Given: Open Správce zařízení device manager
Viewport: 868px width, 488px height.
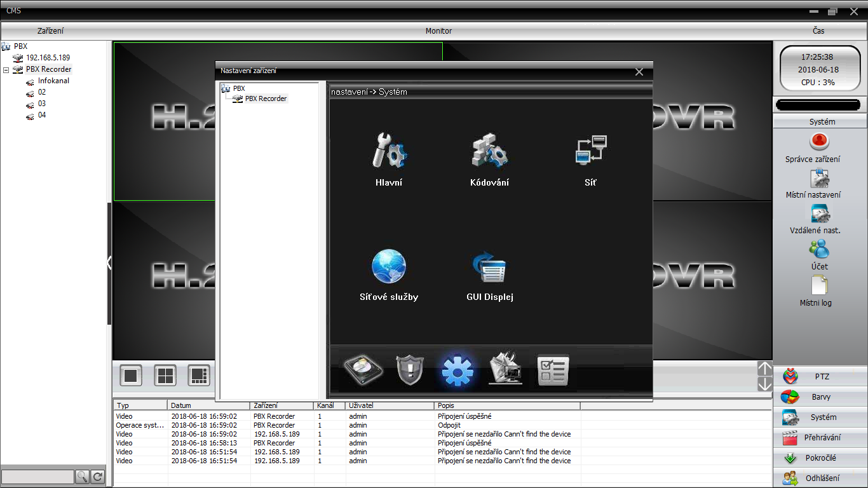Looking at the screenshot, I should click(x=819, y=142).
